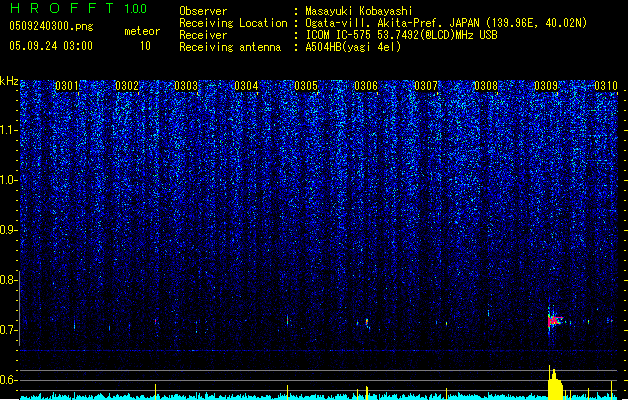Click the 0302 time marker
Viewport: 629px width, 400px height.
[127, 86]
